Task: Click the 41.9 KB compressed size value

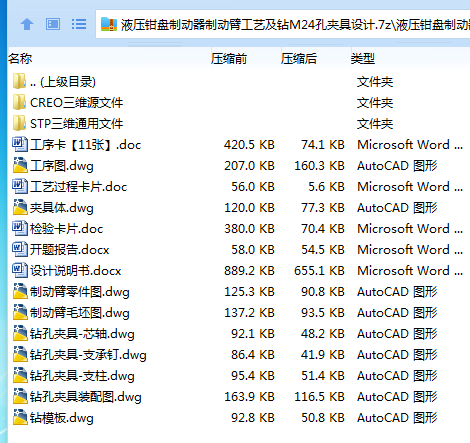Action: tap(323, 355)
